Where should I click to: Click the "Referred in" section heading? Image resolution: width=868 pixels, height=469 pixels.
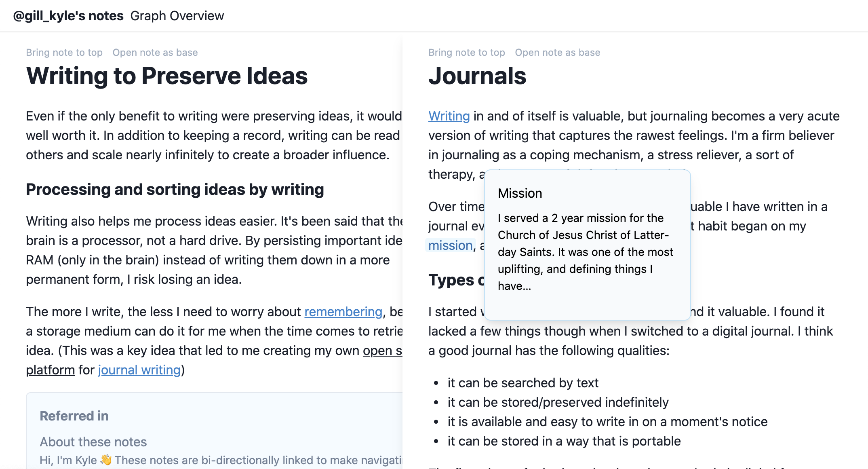pyautogui.click(x=74, y=416)
